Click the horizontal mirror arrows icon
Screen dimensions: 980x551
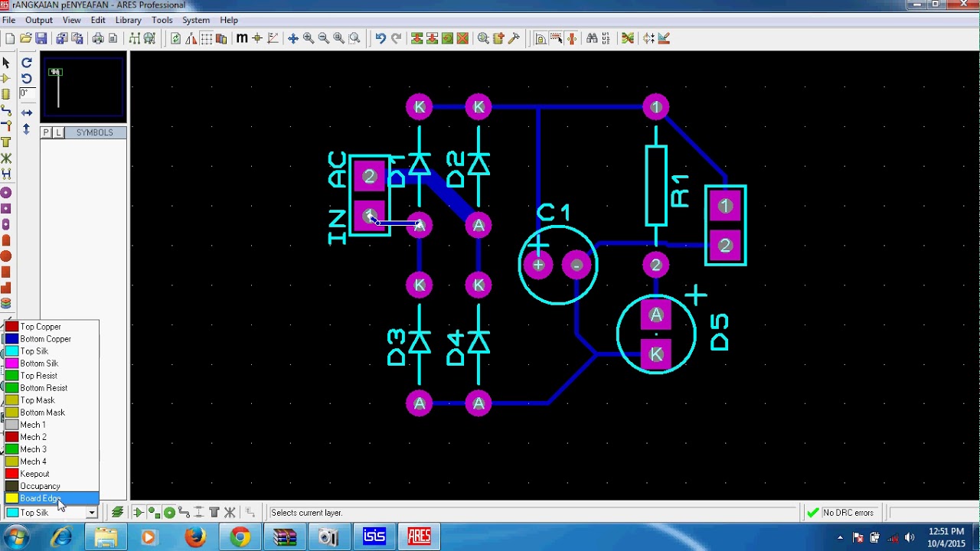[x=27, y=112]
